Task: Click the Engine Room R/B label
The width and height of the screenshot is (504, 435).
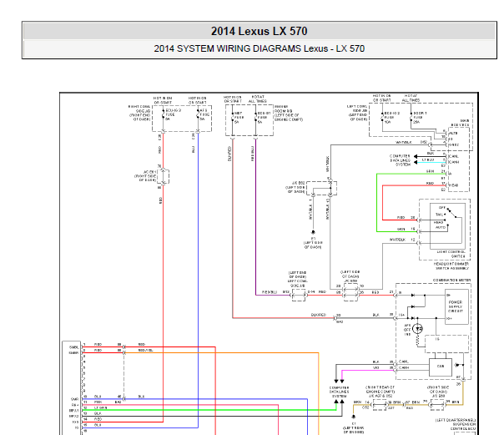Action: (289, 113)
